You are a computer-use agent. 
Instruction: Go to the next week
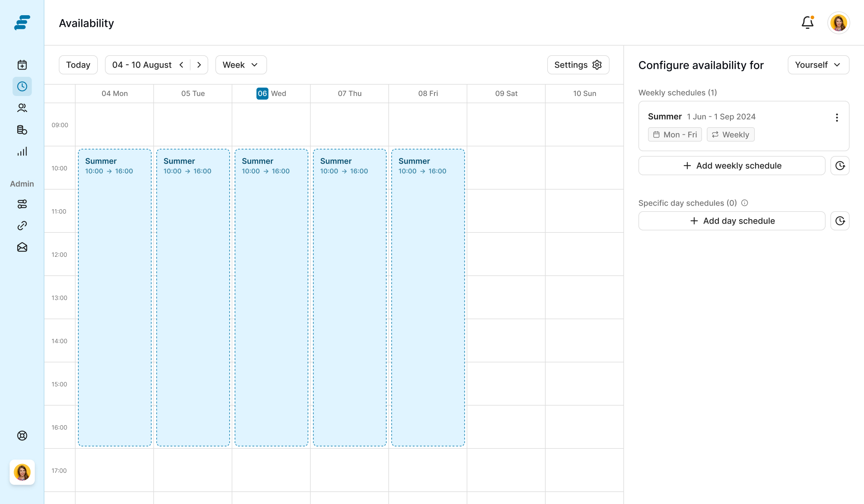coord(199,65)
